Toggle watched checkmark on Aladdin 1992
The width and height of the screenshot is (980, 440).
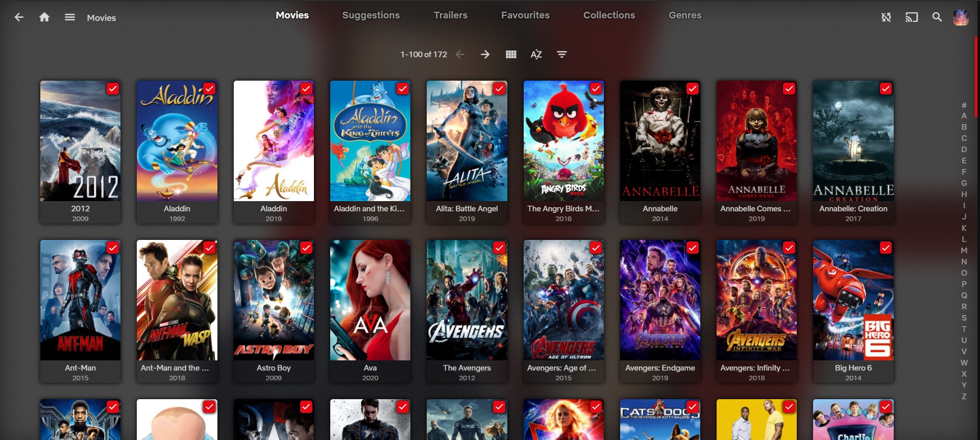point(209,89)
